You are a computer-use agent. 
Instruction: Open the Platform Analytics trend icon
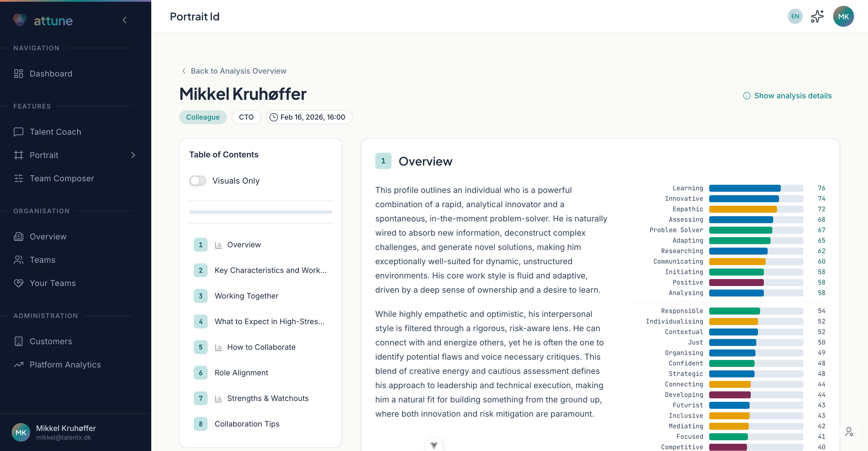(x=19, y=364)
